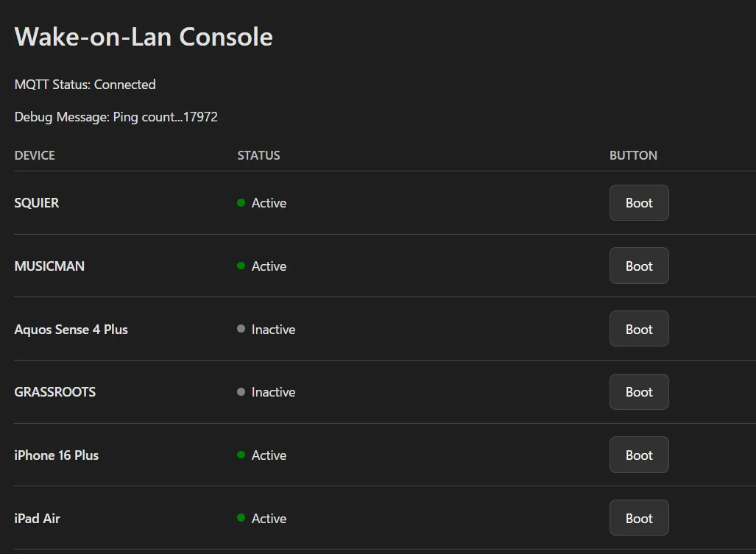Boot the MUSICMAN device
Screen dimensions: 756x554
pyautogui.click(x=638, y=266)
